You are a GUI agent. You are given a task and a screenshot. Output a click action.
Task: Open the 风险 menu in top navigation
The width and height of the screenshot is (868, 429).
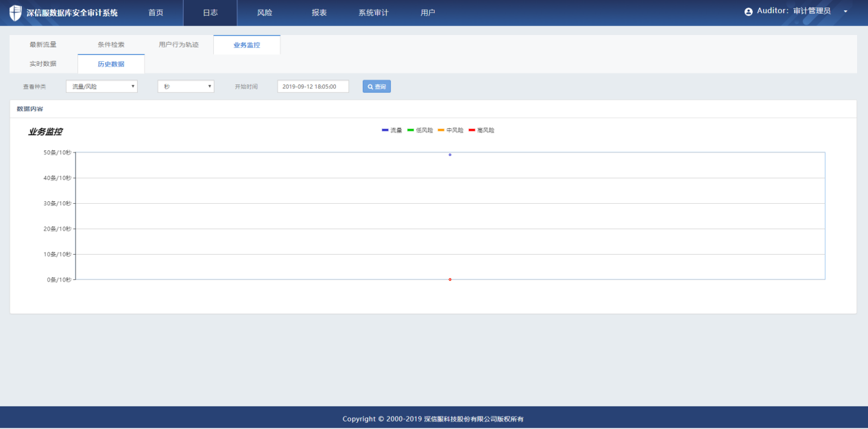tap(264, 12)
